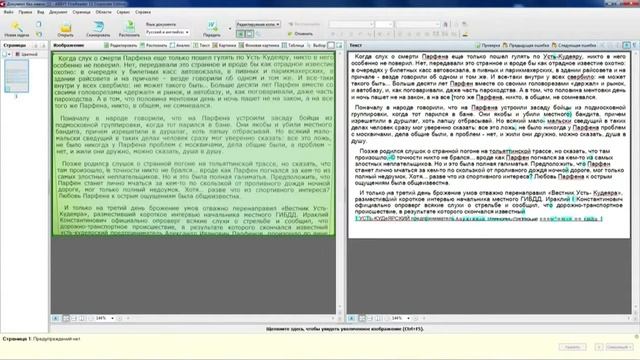
Task: Click the New Task wand icon
Action: [17, 27]
